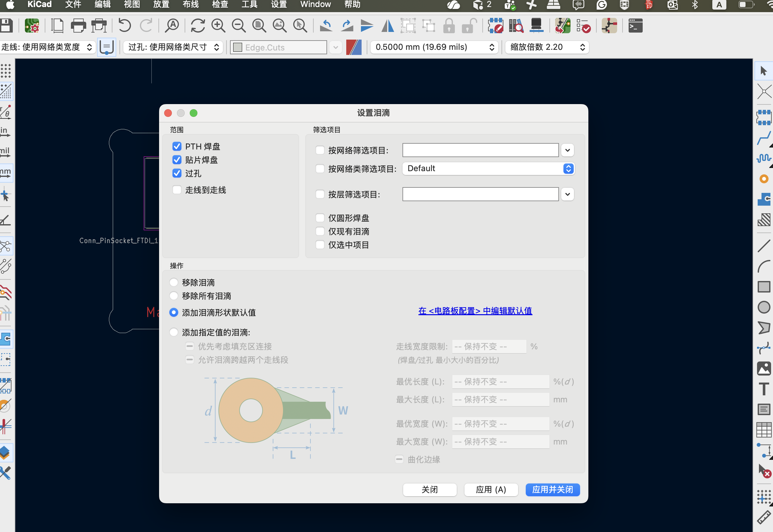Click the 在 <电路板配置> 中编辑默认值 link
The image size is (773, 532).
(x=475, y=311)
